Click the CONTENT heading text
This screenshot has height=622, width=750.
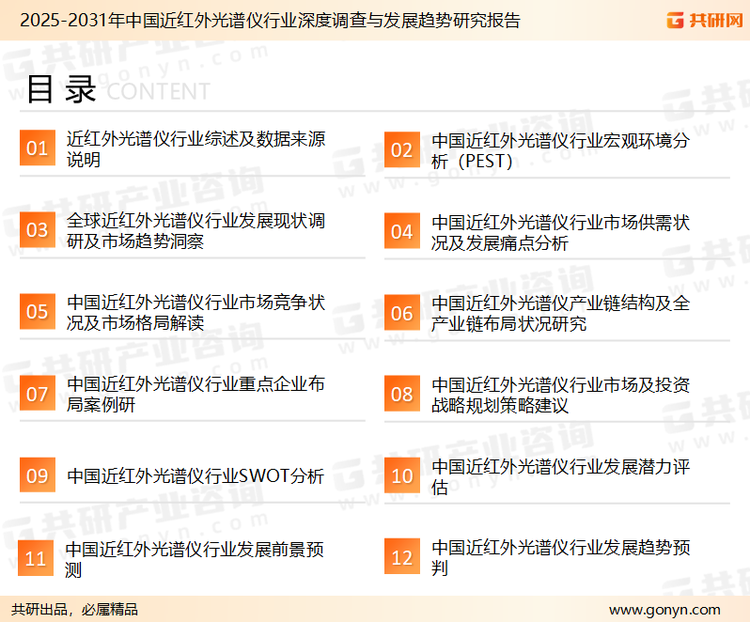pyautogui.click(x=158, y=91)
